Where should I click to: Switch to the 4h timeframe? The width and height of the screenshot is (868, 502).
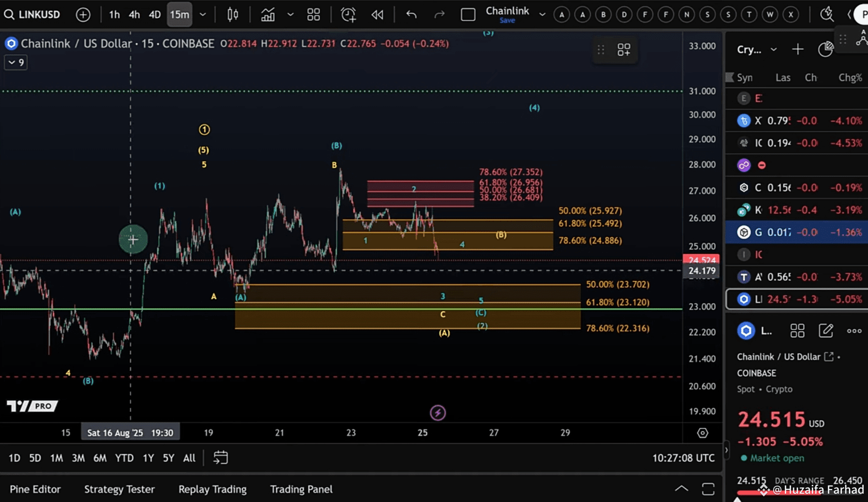(x=134, y=14)
